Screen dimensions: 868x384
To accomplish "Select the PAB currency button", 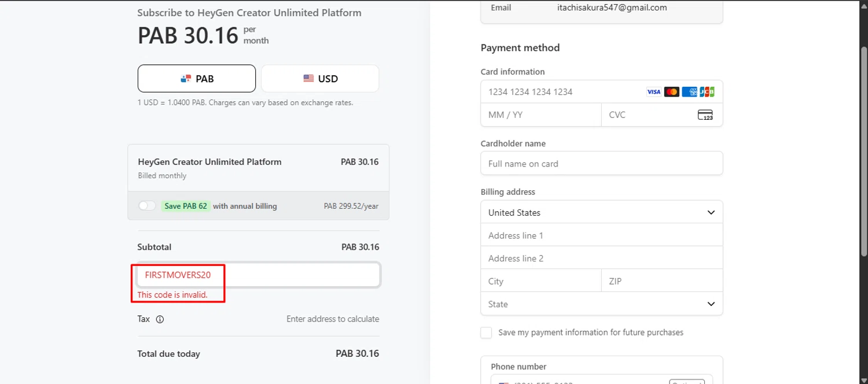I will point(197,79).
